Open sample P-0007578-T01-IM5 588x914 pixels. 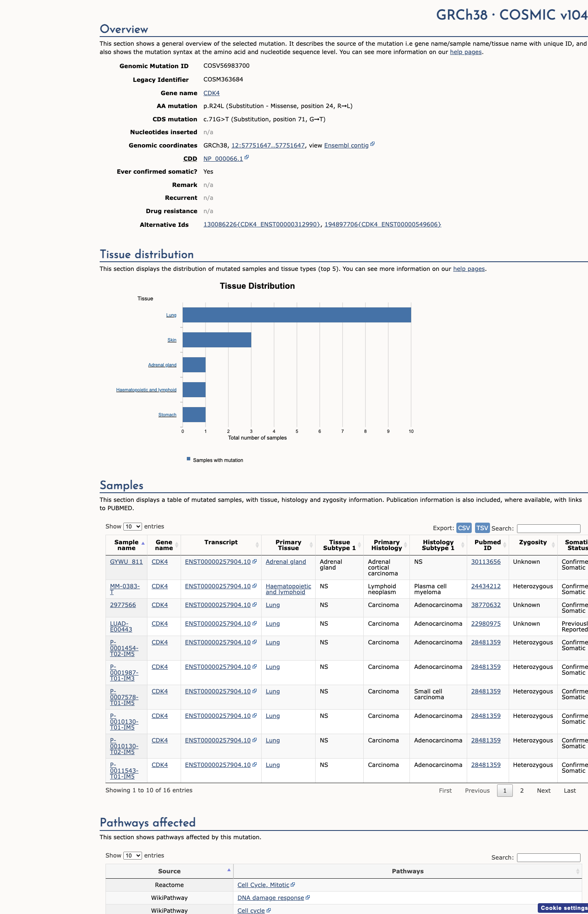click(124, 697)
